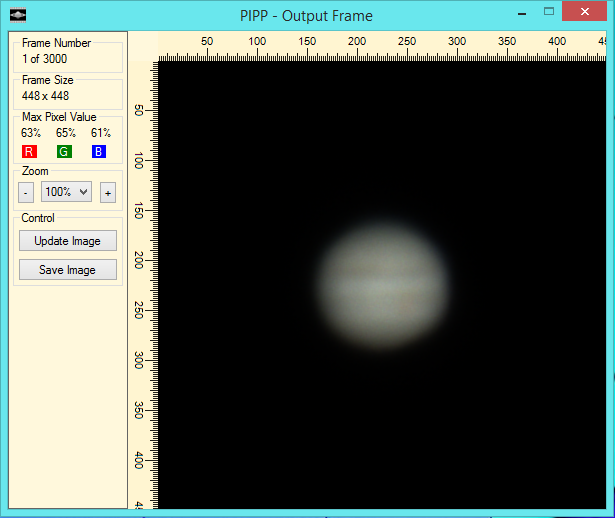Viewport: 615px width, 518px height.
Task: Click the 'Frame Number' group label
Action: (56, 43)
